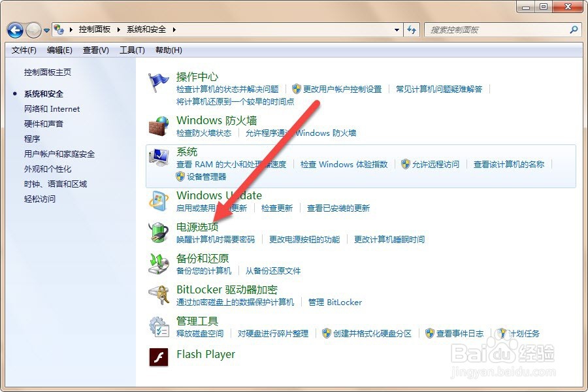Screen dimensions: 588x392
Task: Click 管理 BitLocker link
Action: pyautogui.click(x=335, y=302)
